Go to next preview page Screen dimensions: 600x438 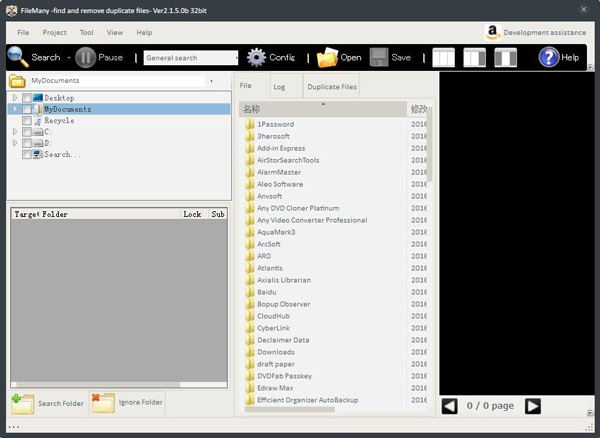(x=533, y=406)
